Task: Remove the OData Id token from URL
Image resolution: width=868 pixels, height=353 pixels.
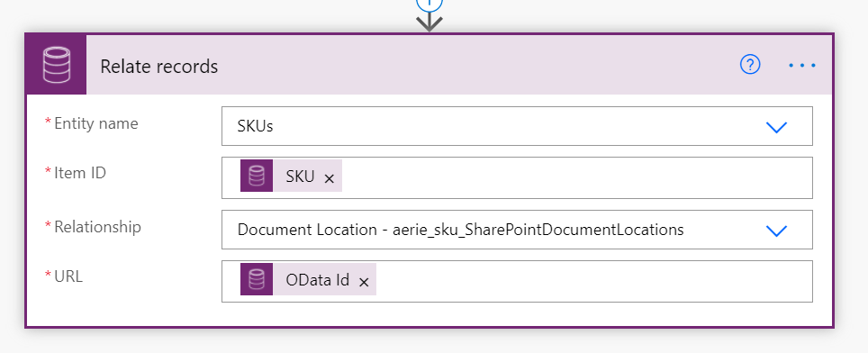Action: point(364,282)
